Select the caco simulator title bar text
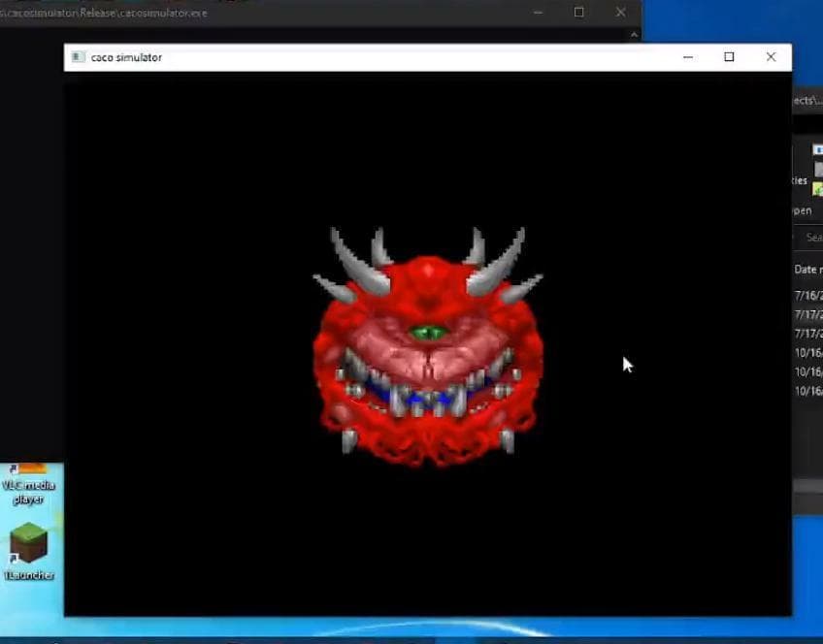 pyautogui.click(x=126, y=57)
